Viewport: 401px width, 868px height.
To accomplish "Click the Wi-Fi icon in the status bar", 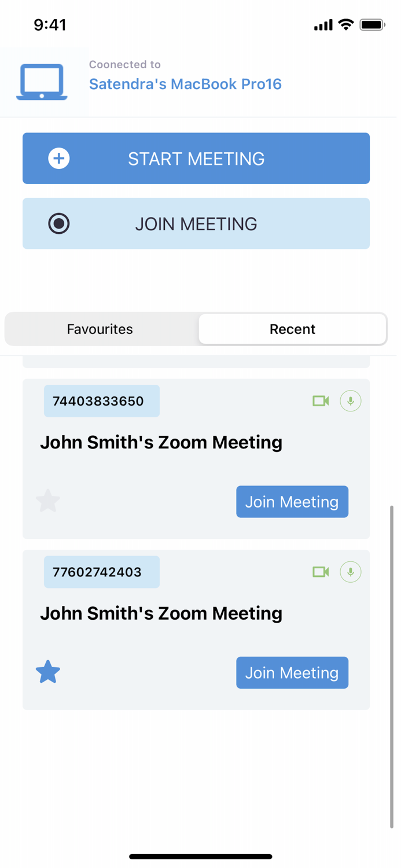I will click(345, 25).
